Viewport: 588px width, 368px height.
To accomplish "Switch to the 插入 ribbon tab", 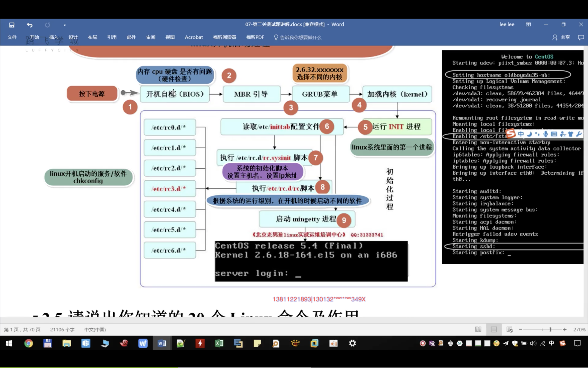I will click(54, 37).
